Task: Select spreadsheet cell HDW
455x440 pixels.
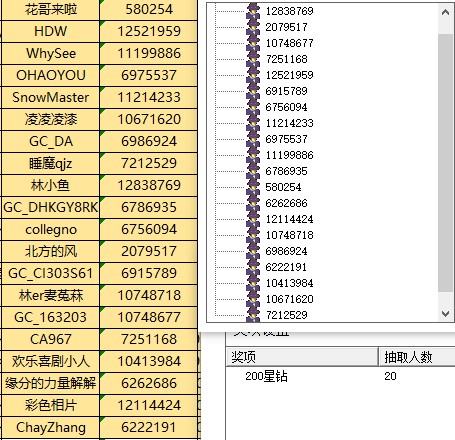Action: pos(51,31)
